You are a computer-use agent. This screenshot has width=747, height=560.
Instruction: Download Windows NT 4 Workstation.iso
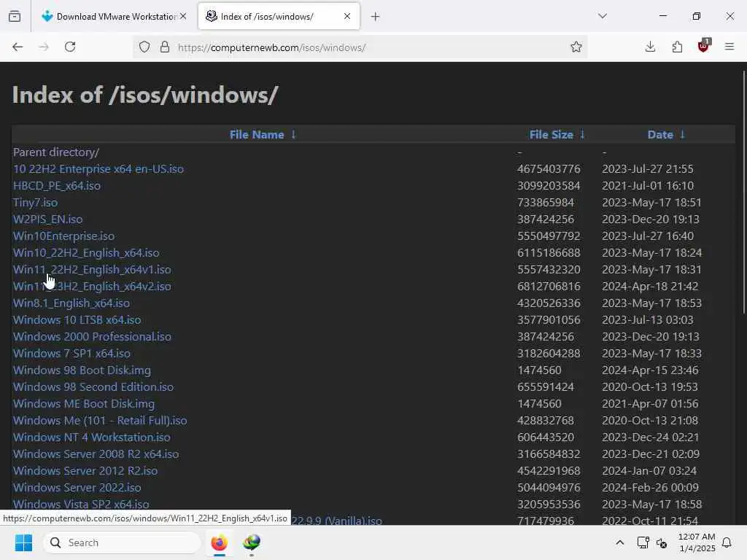(91, 437)
